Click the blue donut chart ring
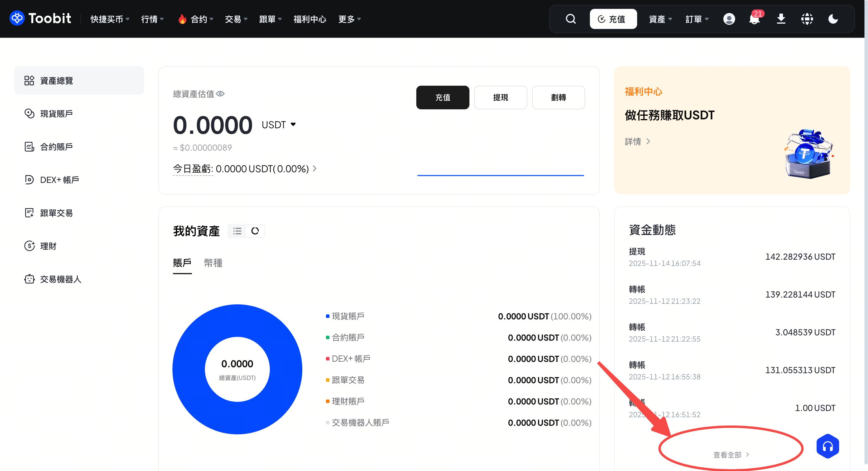 [189, 369]
